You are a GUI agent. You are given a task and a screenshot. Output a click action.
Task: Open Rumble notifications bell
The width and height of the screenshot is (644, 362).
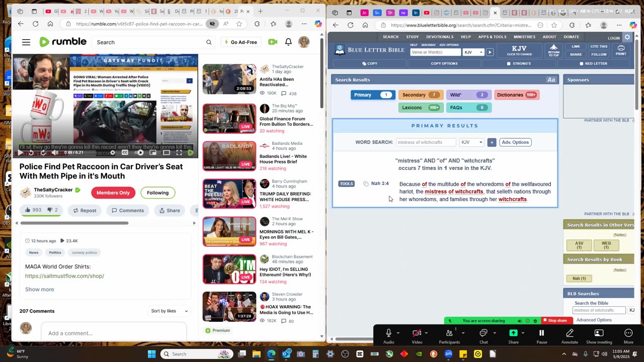[288, 42]
